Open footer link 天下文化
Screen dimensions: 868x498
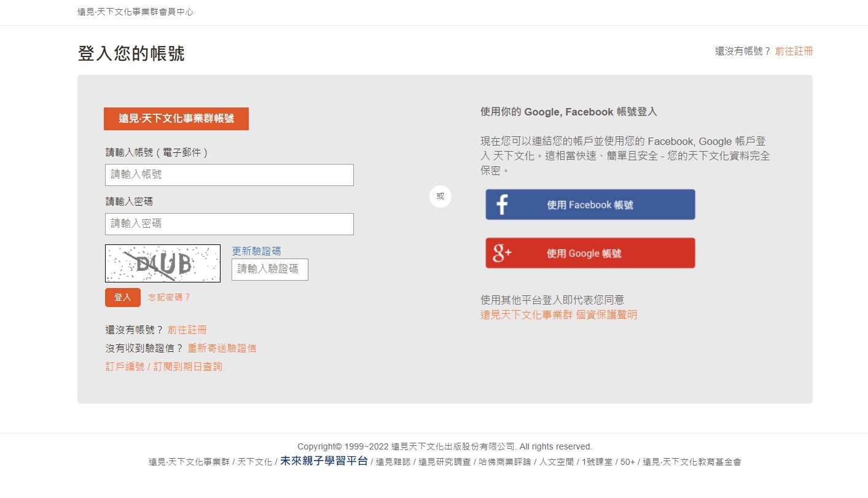(255, 462)
